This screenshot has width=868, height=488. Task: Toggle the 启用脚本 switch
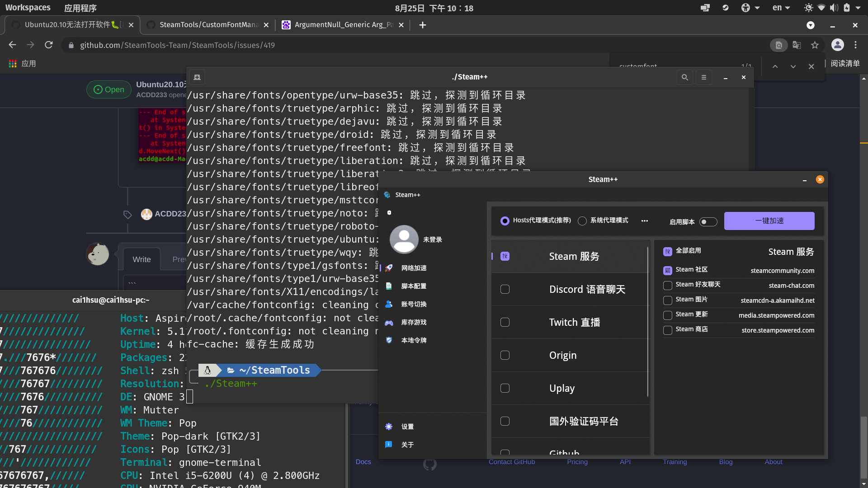coord(708,222)
